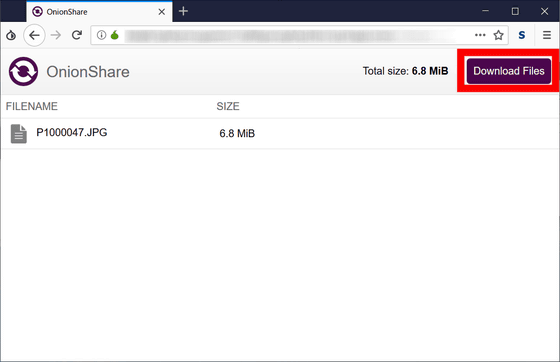Click the Download Files button
This screenshot has height=362, width=560.
pyautogui.click(x=509, y=71)
